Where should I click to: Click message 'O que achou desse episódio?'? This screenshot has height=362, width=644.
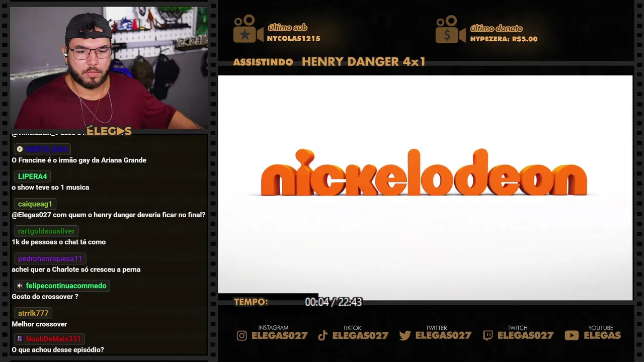58,350
